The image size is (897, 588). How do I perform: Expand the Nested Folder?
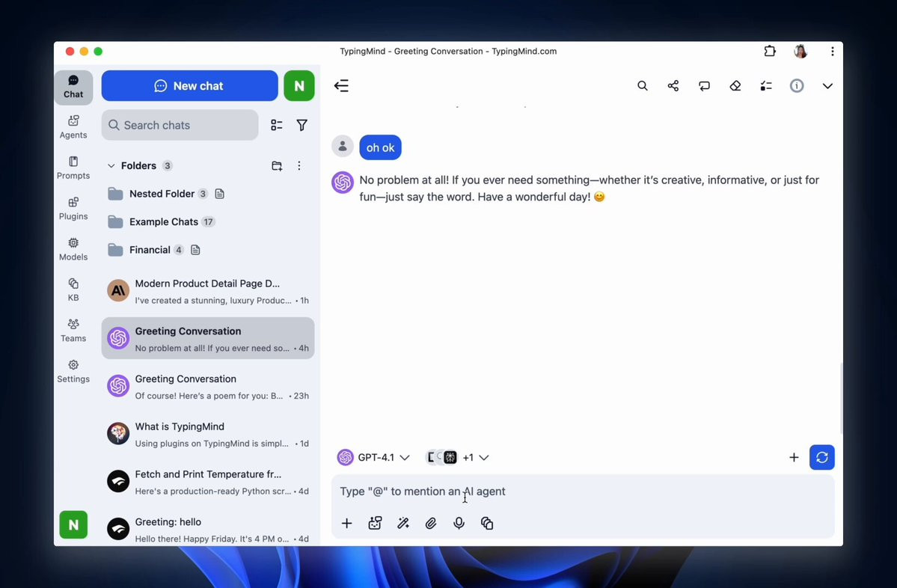pos(162,194)
